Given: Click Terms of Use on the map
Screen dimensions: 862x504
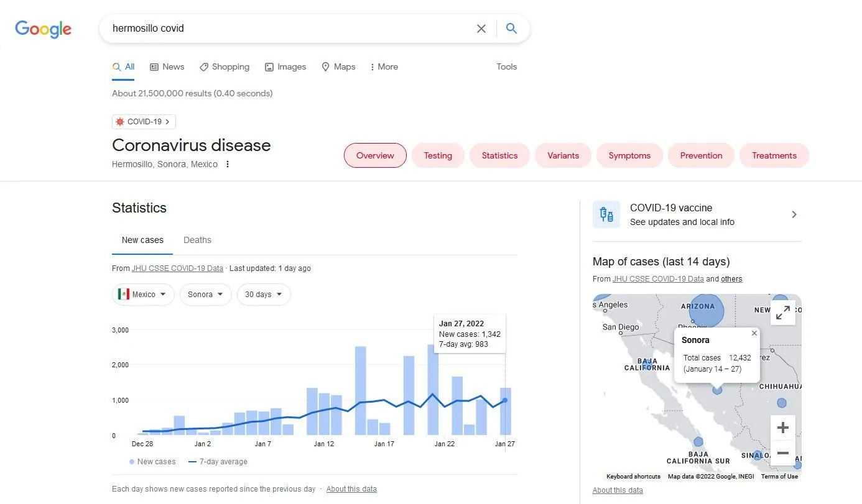Looking at the screenshot, I should point(779,477).
